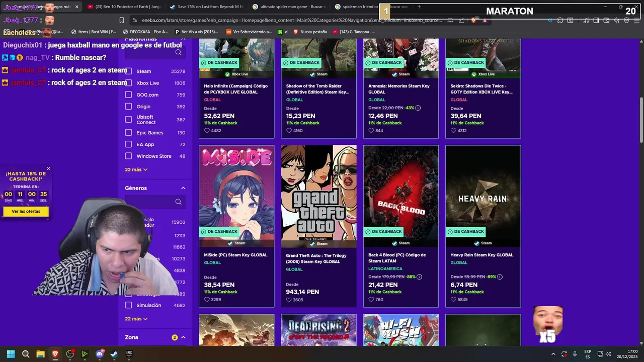Open File Explorer from taskbar
This screenshot has height=362, width=644.
click(x=40, y=354)
